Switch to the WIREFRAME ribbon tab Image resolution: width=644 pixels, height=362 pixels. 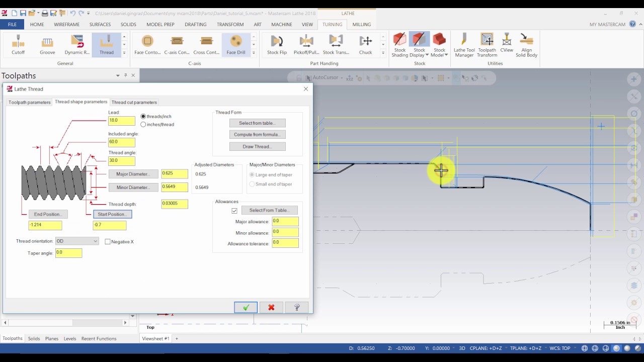click(x=66, y=24)
